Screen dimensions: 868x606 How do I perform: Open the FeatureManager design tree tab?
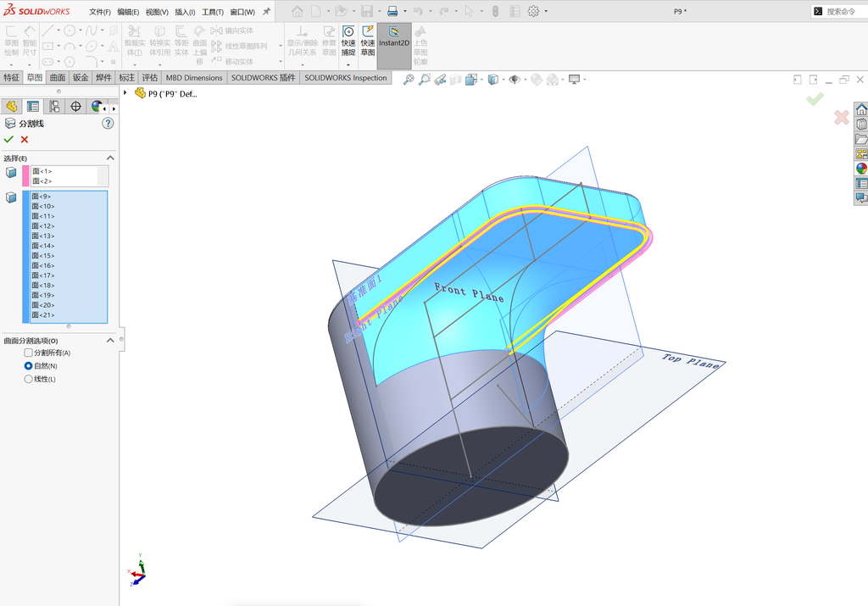coord(11,106)
